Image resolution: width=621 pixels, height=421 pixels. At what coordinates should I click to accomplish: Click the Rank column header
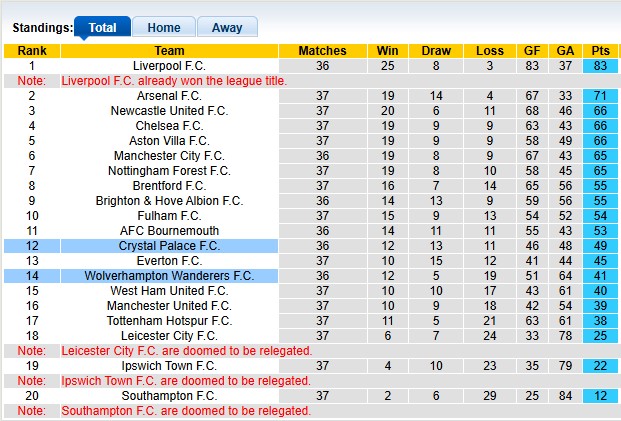point(32,51)
